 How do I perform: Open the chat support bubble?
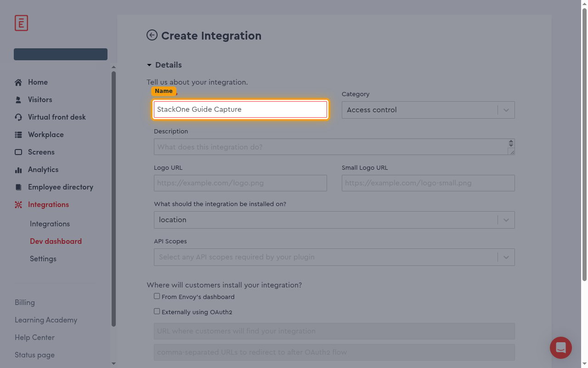(561, 347)
